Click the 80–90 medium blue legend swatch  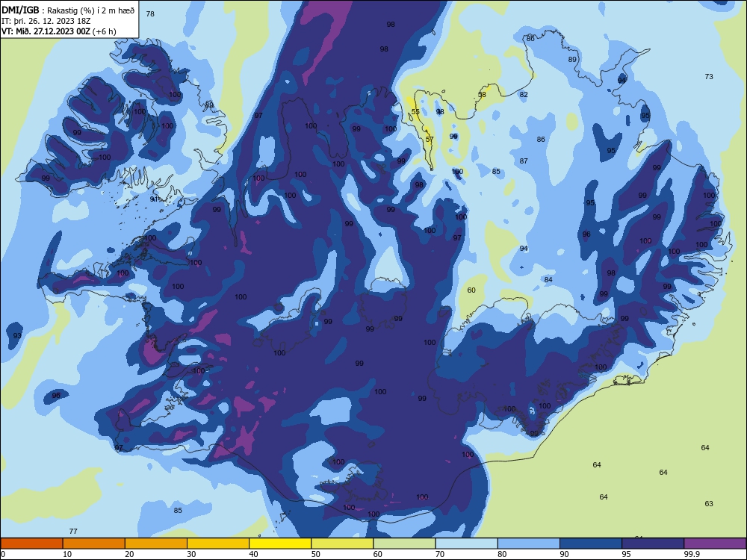529,544
